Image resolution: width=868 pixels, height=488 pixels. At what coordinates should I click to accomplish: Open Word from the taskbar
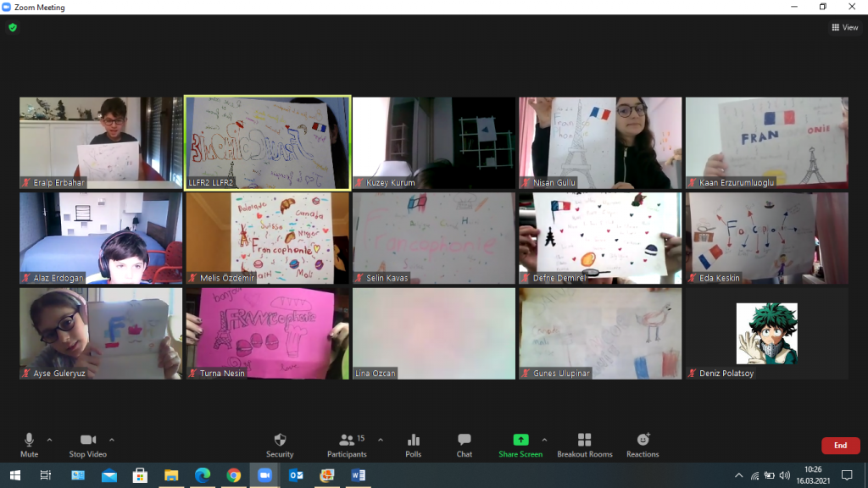coord(356,475)
